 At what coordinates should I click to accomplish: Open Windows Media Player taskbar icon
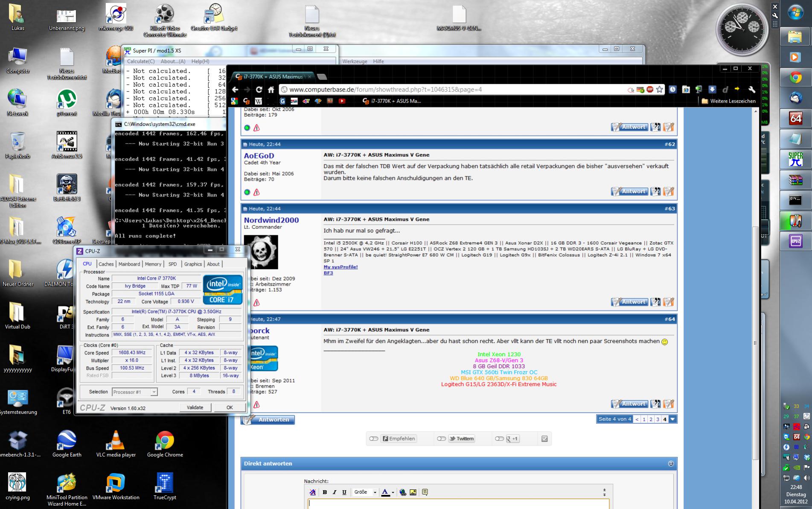click(795, 57)
